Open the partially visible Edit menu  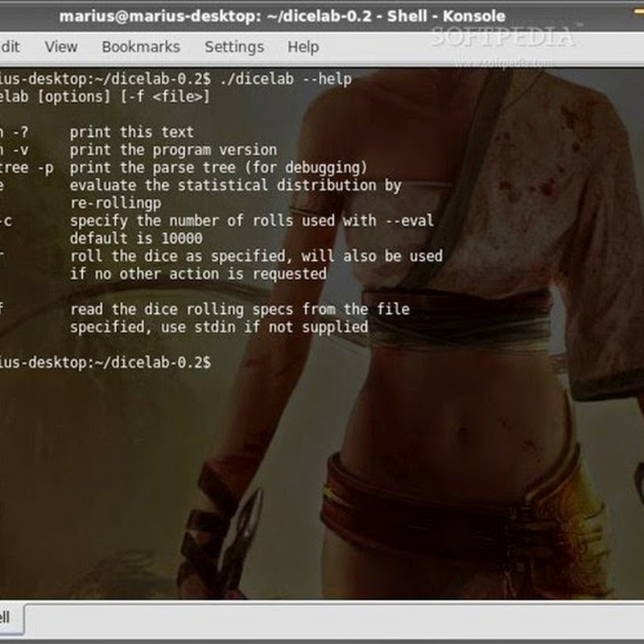[x=9, y=47]
